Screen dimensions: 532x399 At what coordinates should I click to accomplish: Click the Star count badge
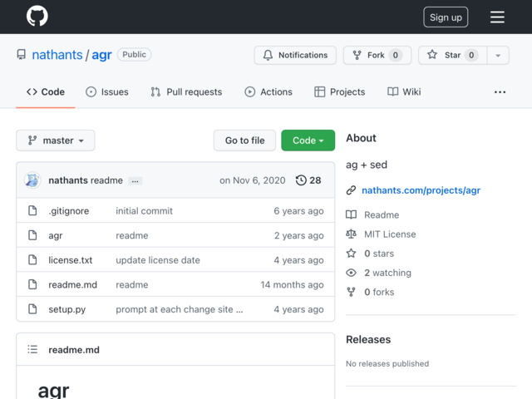point(471,55)
